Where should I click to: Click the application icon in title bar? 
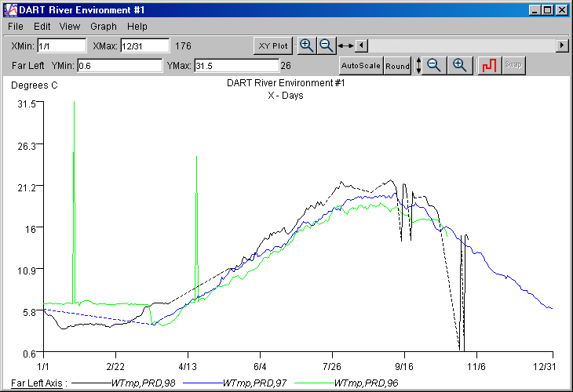9,10
